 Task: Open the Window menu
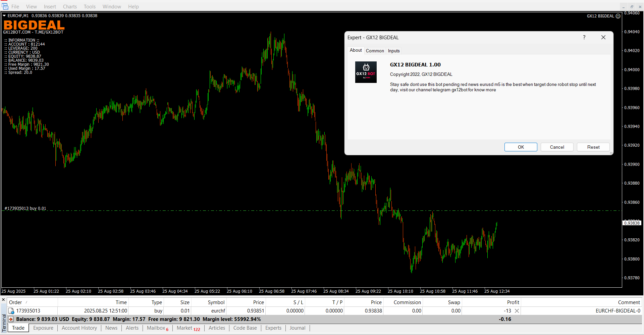click(112, 7)
